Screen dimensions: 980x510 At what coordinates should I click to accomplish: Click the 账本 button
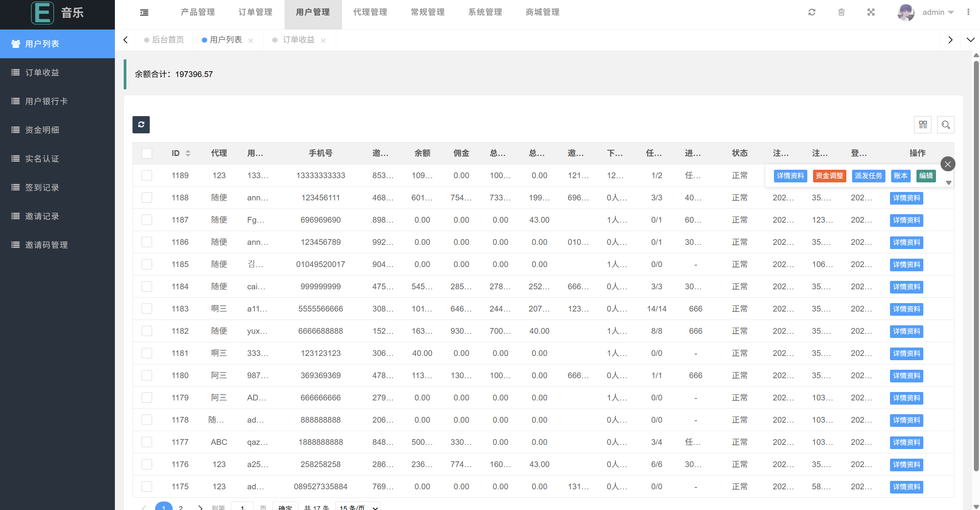(901, 176)
